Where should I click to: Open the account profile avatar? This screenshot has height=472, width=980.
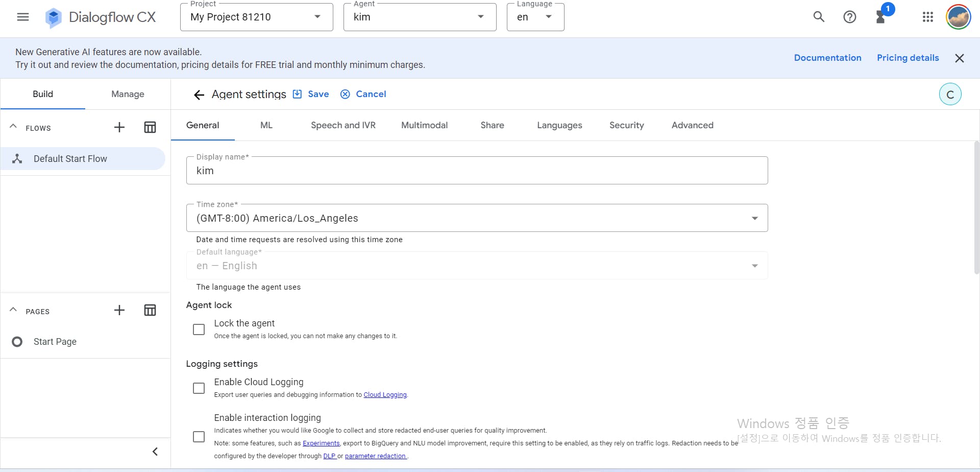[x=958, y=17]
